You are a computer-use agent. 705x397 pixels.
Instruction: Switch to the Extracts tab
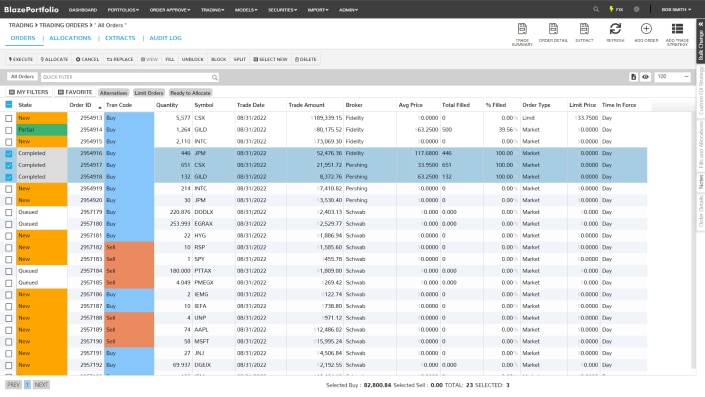pos(120,38)
